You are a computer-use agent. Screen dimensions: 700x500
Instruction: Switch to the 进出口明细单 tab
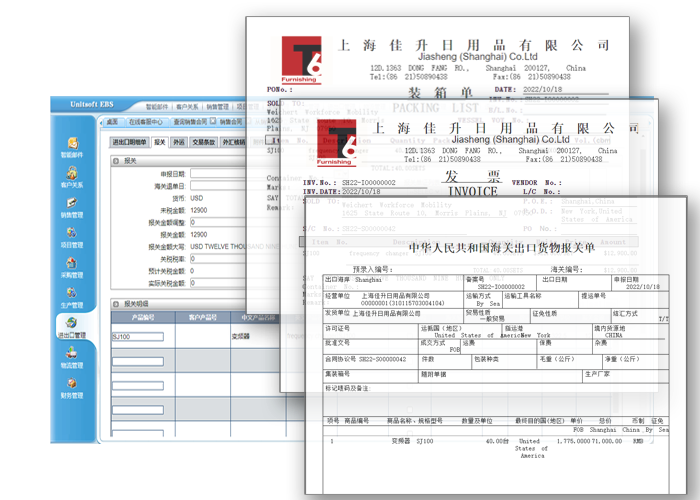point(129,142)
